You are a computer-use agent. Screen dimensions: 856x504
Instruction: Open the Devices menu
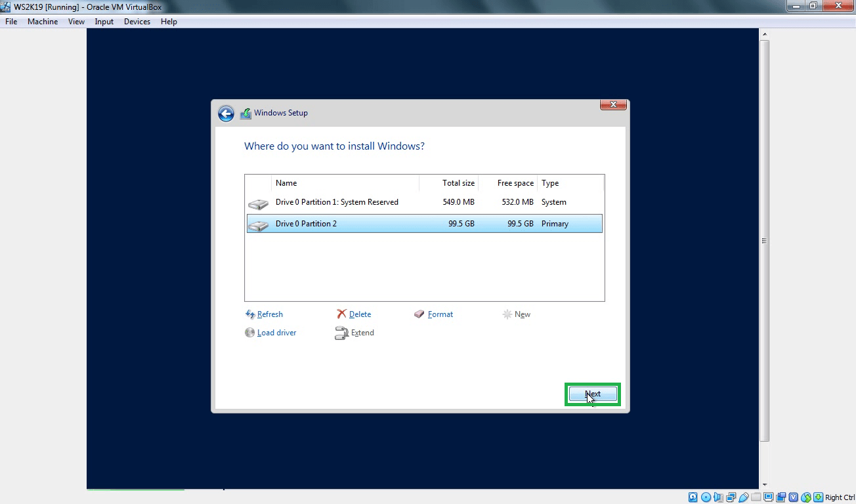point(137,22)
